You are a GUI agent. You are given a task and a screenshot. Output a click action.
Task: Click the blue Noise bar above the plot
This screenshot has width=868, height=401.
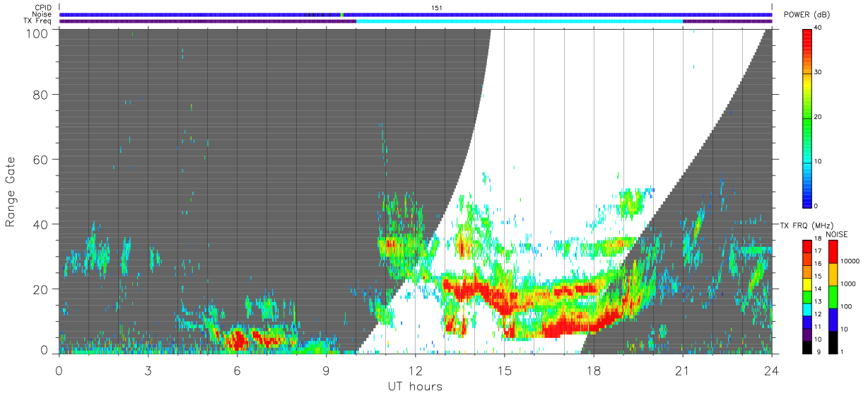[x=416, y=14]
